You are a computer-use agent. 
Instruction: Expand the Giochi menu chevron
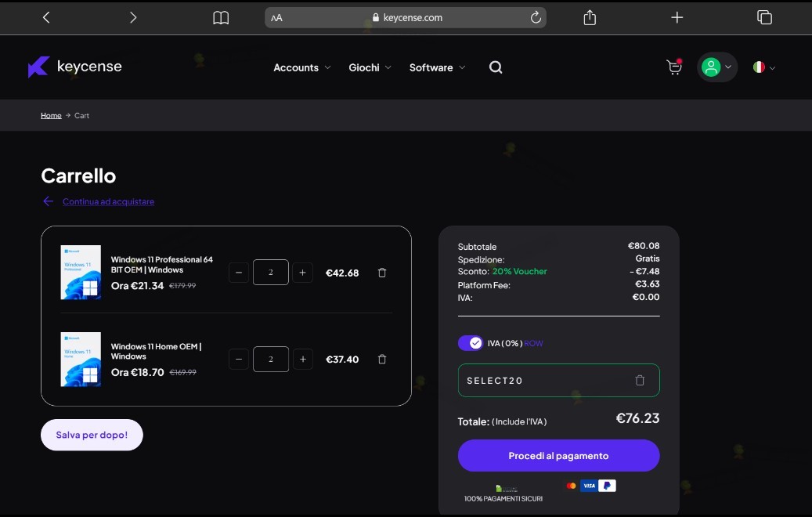click(388, 67)
